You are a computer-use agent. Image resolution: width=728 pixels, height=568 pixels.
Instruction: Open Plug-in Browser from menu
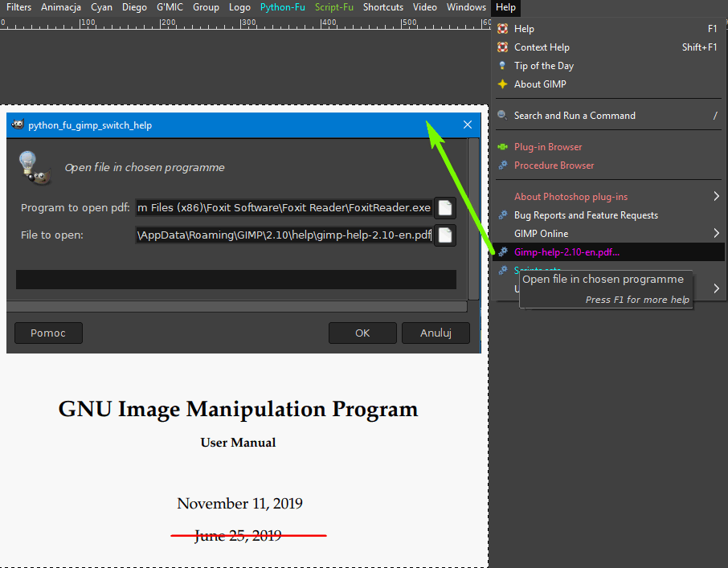[608, 147]
